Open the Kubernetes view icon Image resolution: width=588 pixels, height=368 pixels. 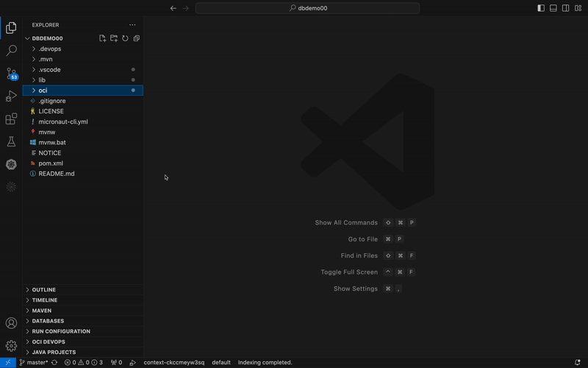[x=11, y=164]
